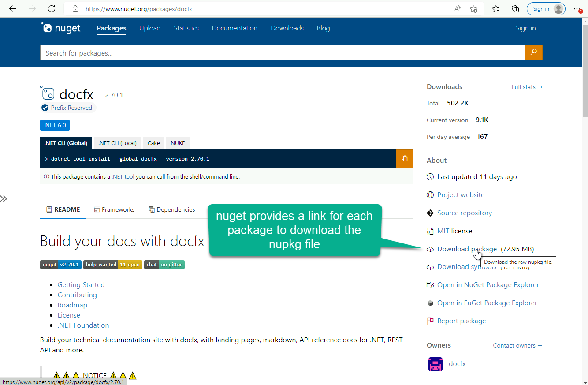Click the browser address bar URL
The width and height of the screenshot is (588, 385).
[x=139, y=9]
